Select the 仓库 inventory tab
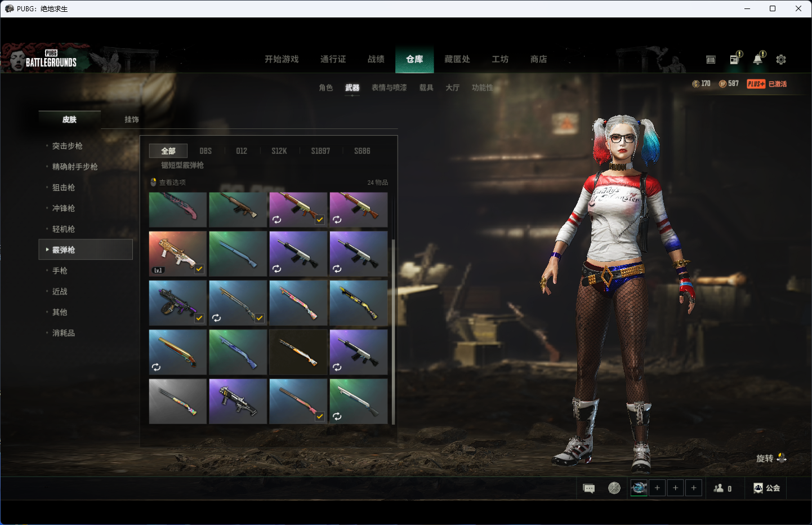 click(414, 59)
